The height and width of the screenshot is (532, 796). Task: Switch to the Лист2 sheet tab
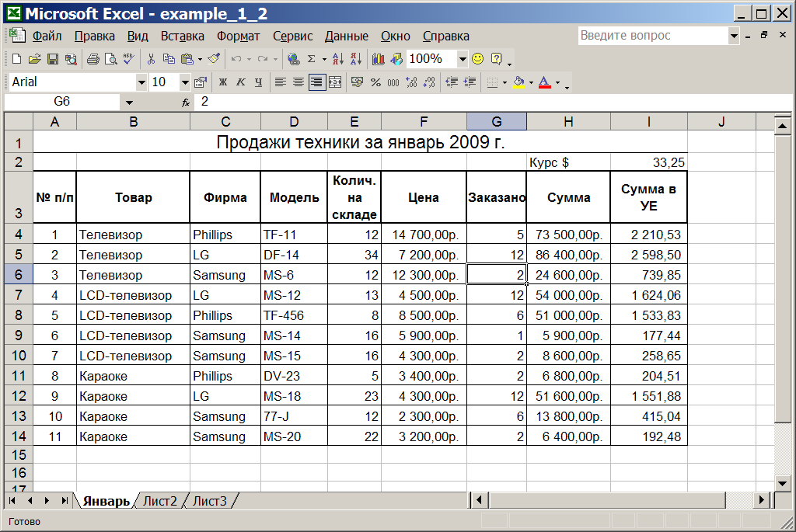(x=160, y=501)
